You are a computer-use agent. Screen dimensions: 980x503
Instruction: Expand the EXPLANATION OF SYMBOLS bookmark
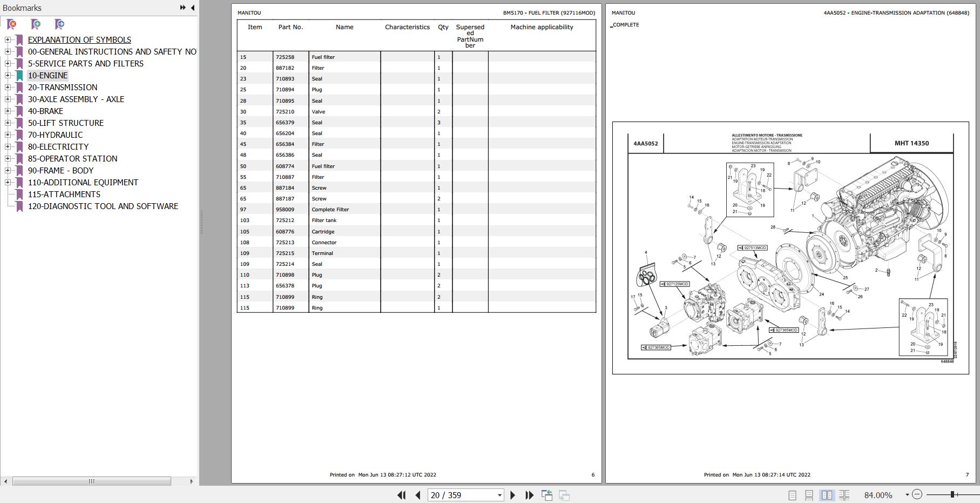[x=8, y=39]
